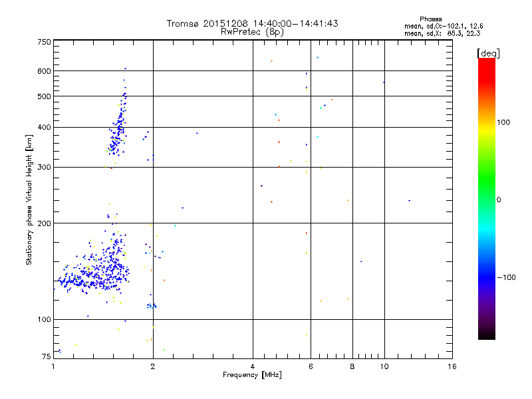The width and height of the screenshot is (532, 399).
Task: Click the '8' x-axis tick label
Action: (352, 366)
